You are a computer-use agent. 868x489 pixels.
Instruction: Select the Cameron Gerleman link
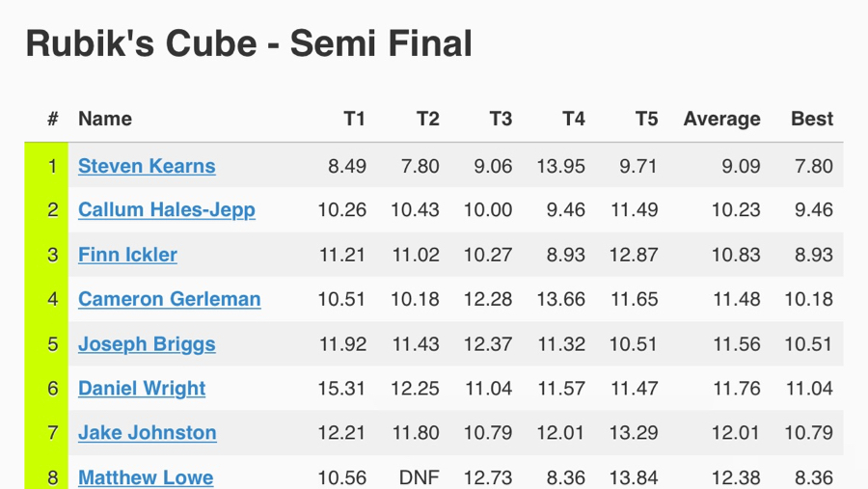click(x=169, y=299)
